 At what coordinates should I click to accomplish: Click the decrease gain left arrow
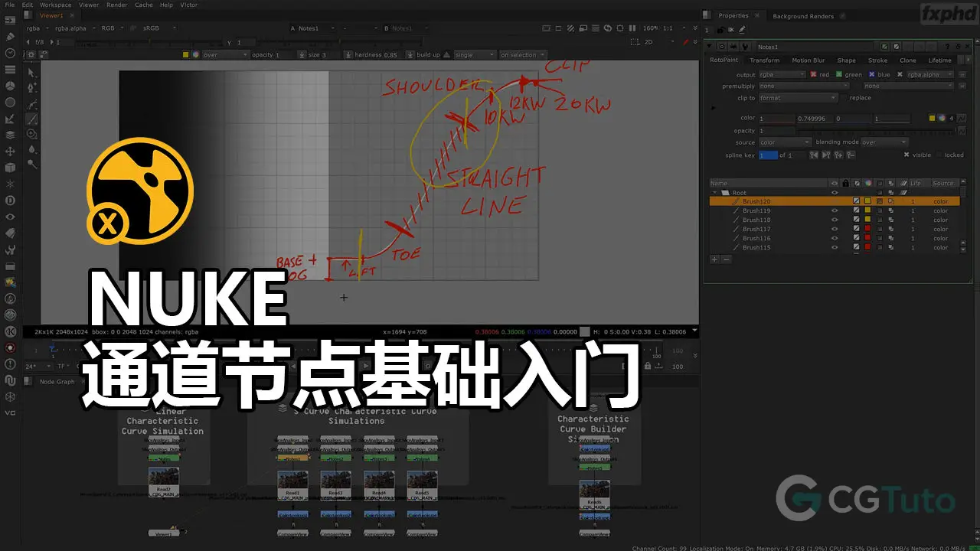28,42
